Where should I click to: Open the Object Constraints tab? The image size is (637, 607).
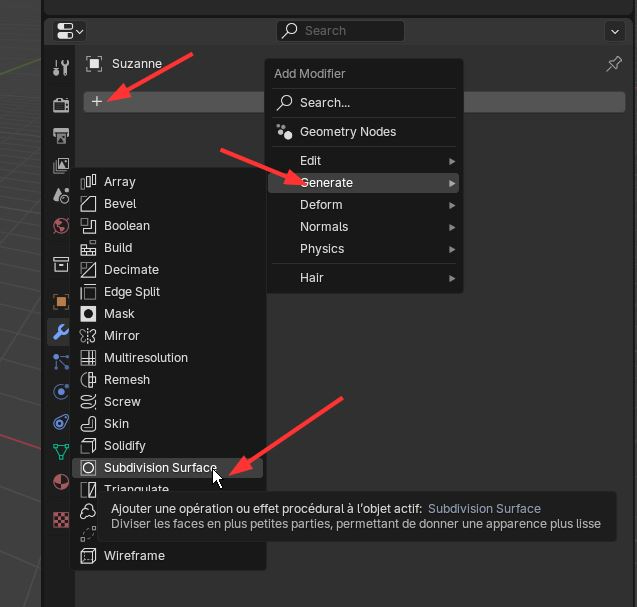(x=61, y=422)
